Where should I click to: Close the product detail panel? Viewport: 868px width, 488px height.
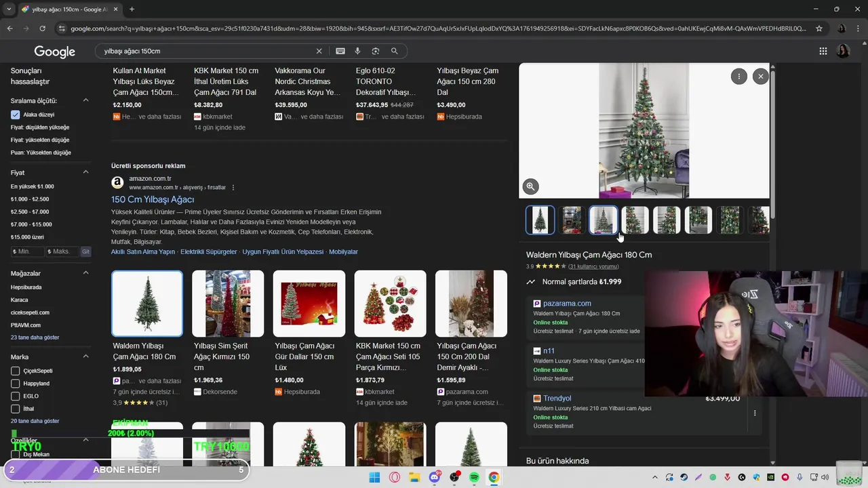(x=760, y=77)
